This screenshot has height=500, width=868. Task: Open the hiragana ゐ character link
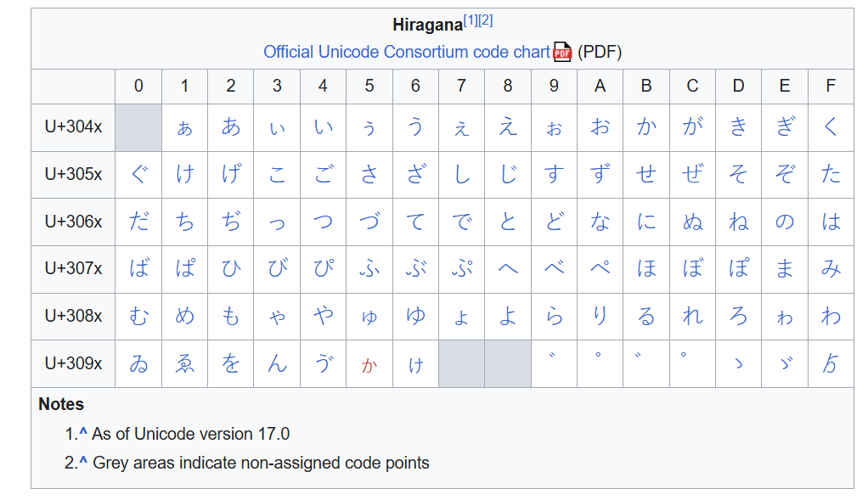[138, 364]
